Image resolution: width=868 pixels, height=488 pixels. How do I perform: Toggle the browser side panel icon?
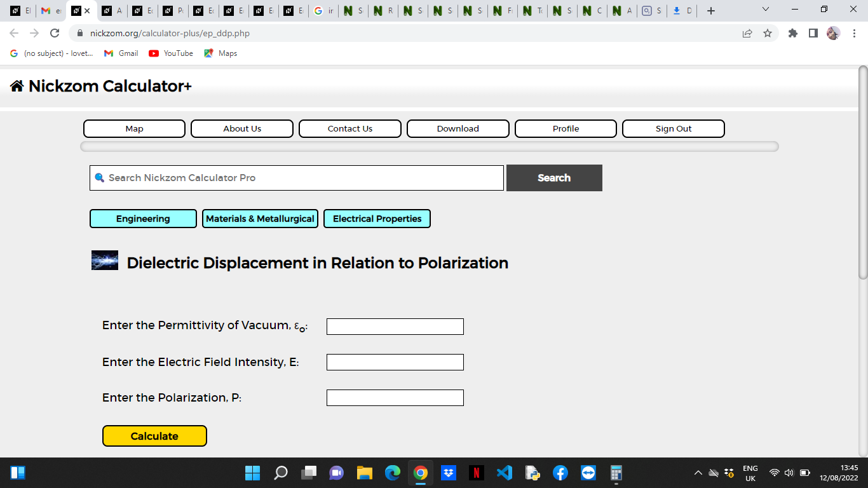(813, 33)
